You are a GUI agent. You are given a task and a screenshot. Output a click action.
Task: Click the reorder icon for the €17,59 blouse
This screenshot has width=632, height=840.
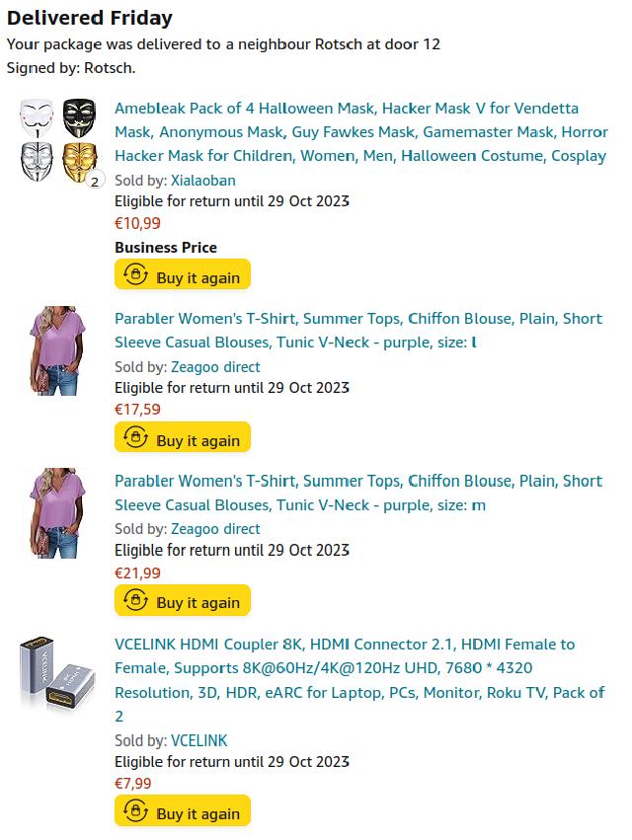[x=135, y=437]
